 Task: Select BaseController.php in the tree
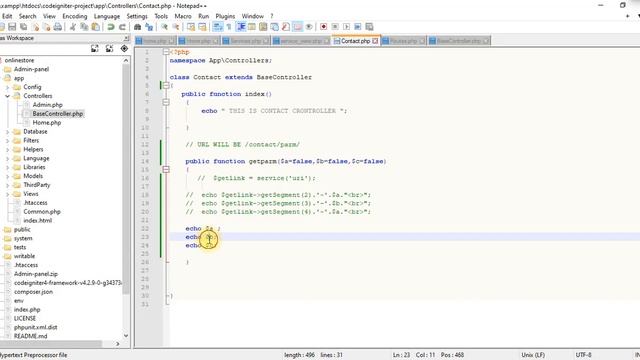click(x=58, y=114)
